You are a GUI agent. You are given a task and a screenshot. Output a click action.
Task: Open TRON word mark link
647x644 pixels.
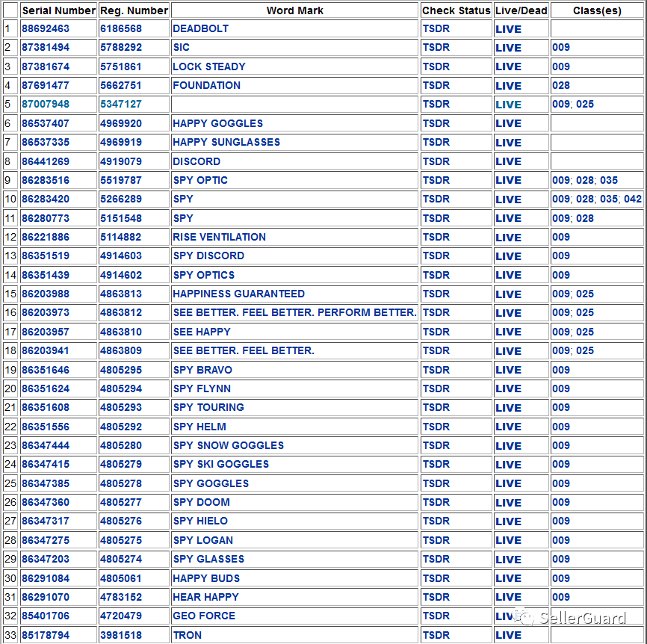pos(187,635)
